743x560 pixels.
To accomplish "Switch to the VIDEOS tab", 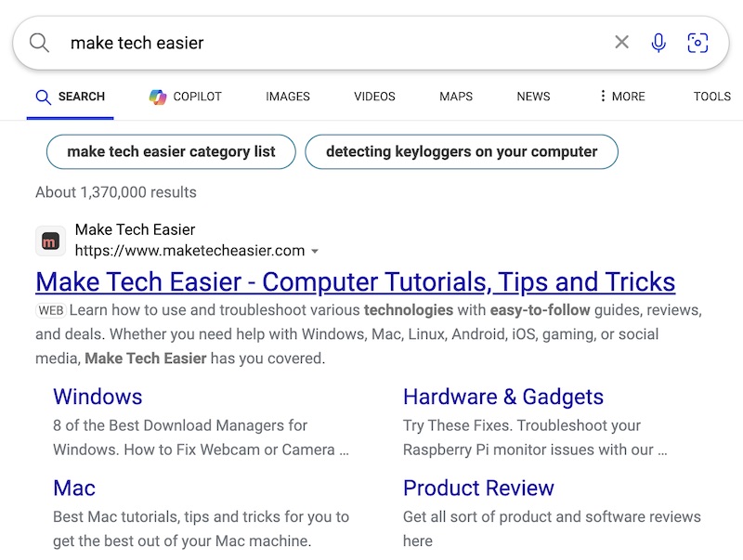I will pos(374,97).
